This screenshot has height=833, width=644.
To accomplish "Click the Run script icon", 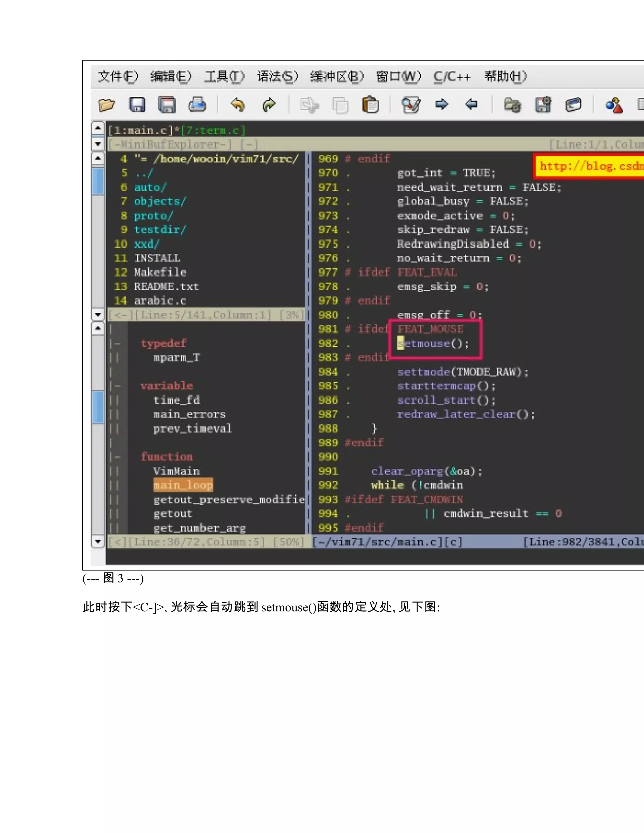I will click(573, 104).
